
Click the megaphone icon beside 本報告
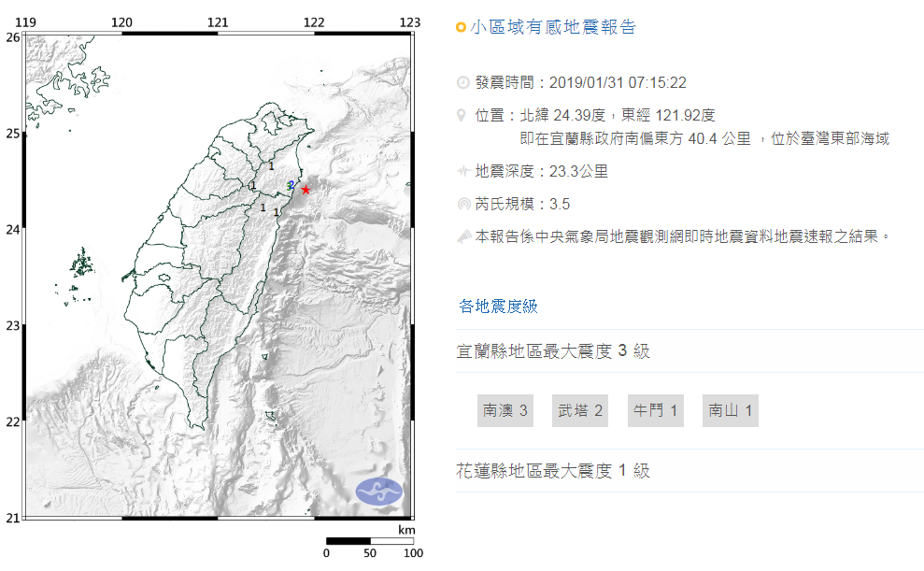coord(463,236)
